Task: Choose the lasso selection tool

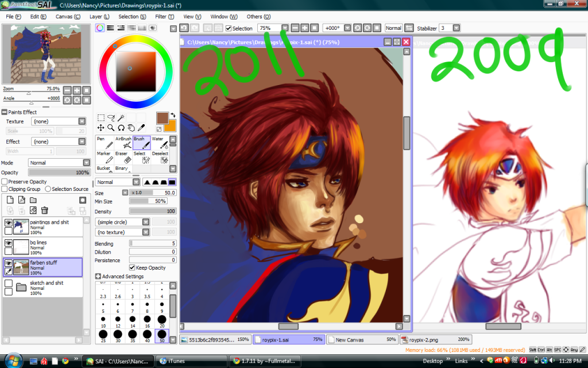Action: 111,118
